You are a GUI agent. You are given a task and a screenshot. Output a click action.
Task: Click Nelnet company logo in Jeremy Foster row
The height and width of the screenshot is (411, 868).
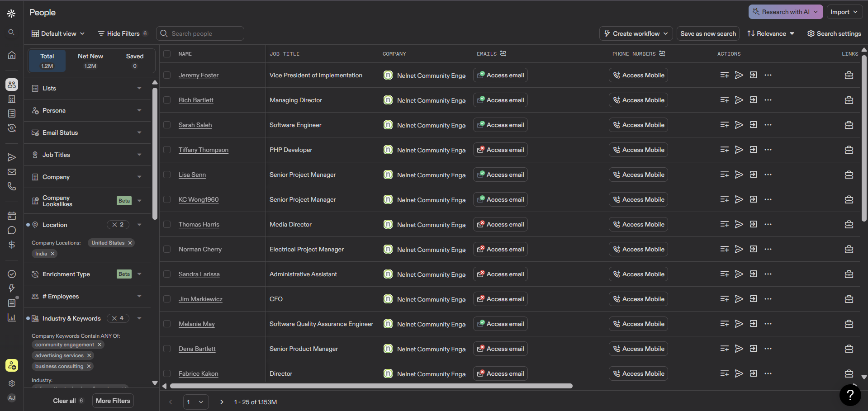388,75
